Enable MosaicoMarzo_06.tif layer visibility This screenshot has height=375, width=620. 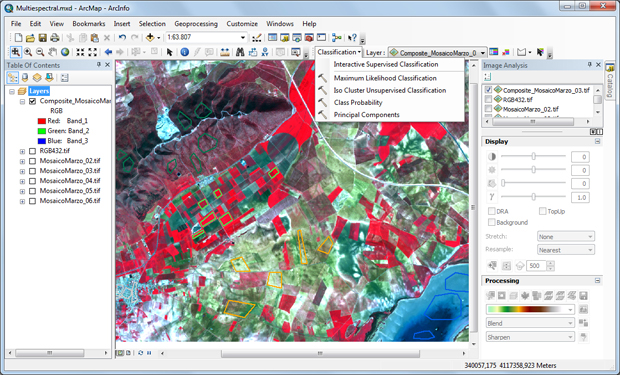click(x=32, y=201)
